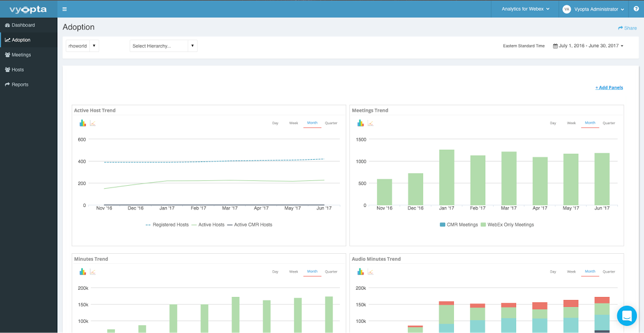The height and width of the screenshot is (333, 644).
Task: Select Day in Minutes Trend
Action: pyautogui.click(x=275, y=271)
